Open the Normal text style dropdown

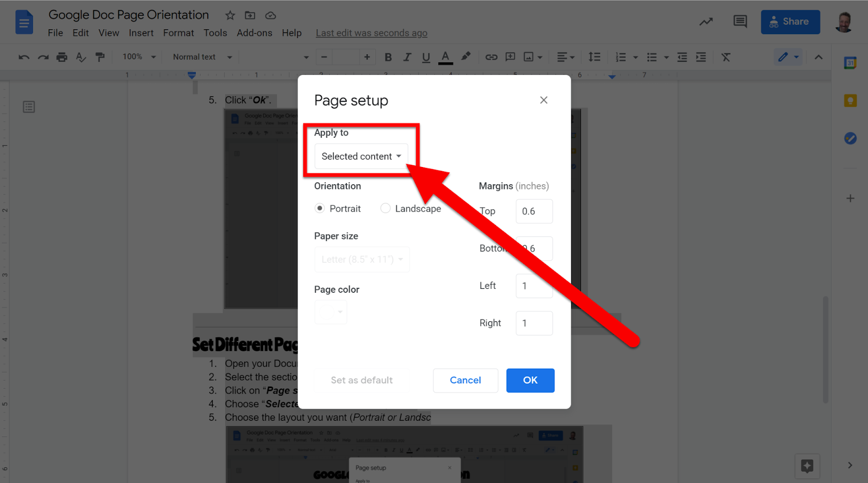202,57
